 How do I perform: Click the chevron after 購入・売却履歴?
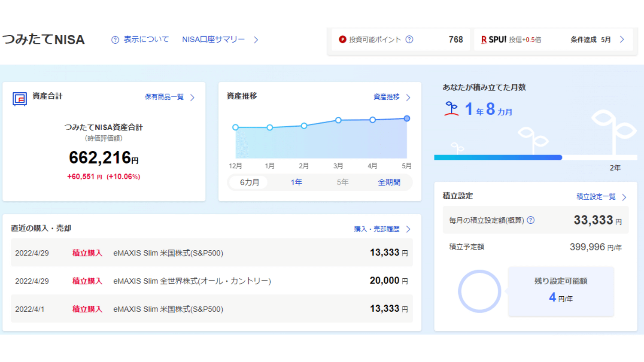pyautogui.click(x=408, y=229)
